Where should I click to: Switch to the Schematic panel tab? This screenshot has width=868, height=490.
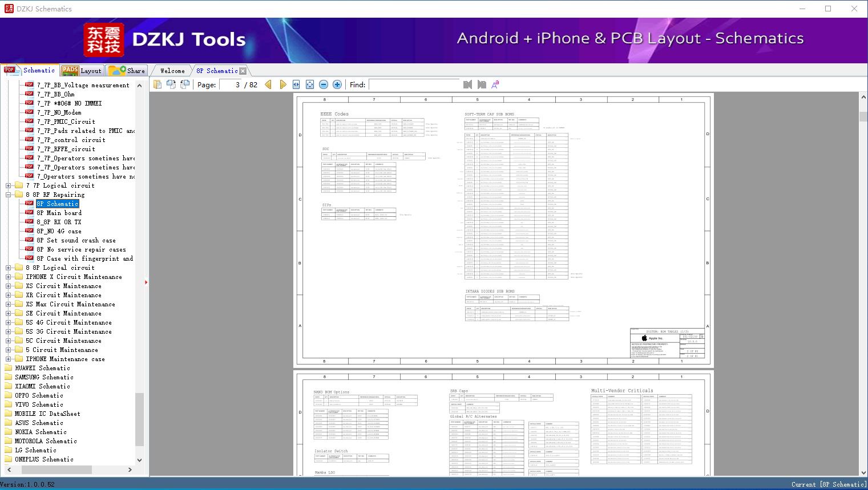(30, 70)
